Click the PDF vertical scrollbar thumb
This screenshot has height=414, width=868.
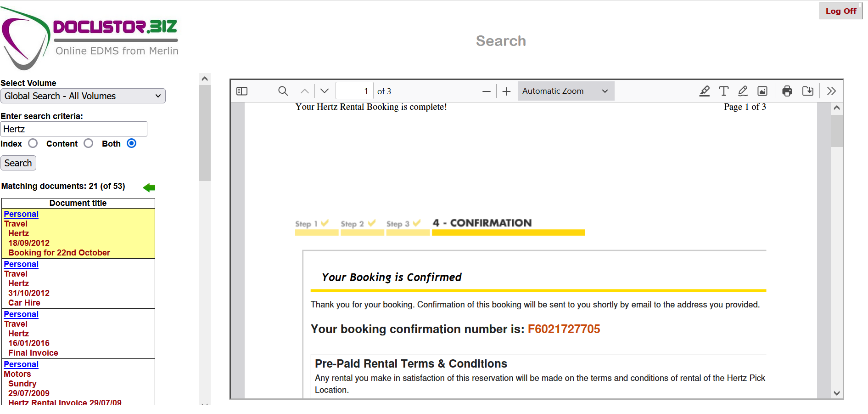(x=837, y=131)
